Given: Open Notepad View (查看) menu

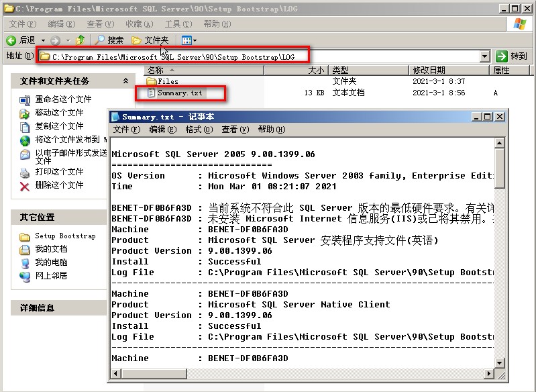Looking at the screenshot, I should (x=235, y=130).
